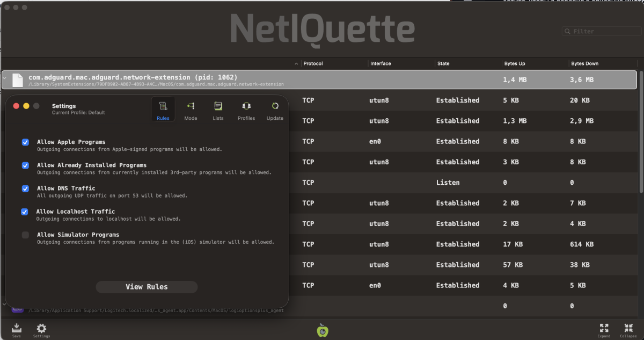Open the Lists settings icon
The image size is (644, 340).
coord(218,110)
